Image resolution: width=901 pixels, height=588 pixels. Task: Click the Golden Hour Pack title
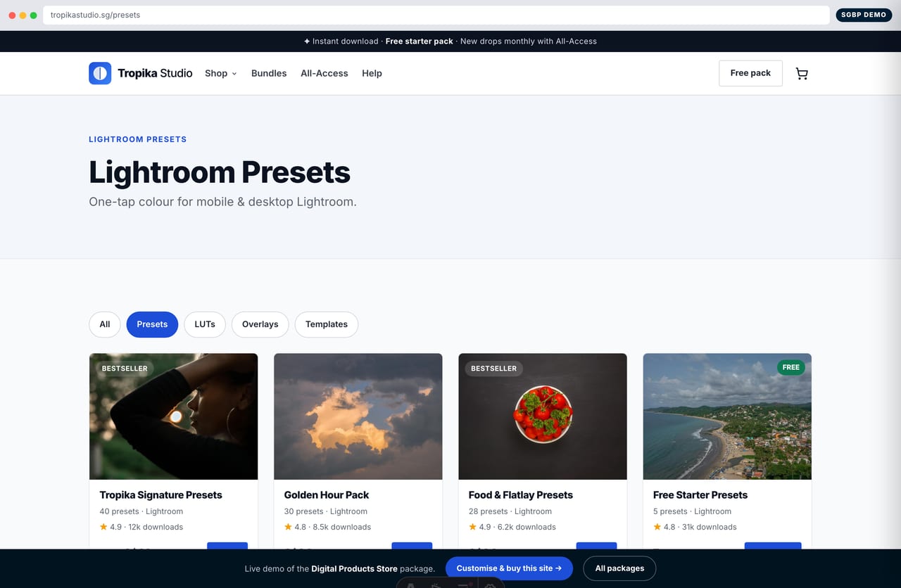[x=327, y=495]
